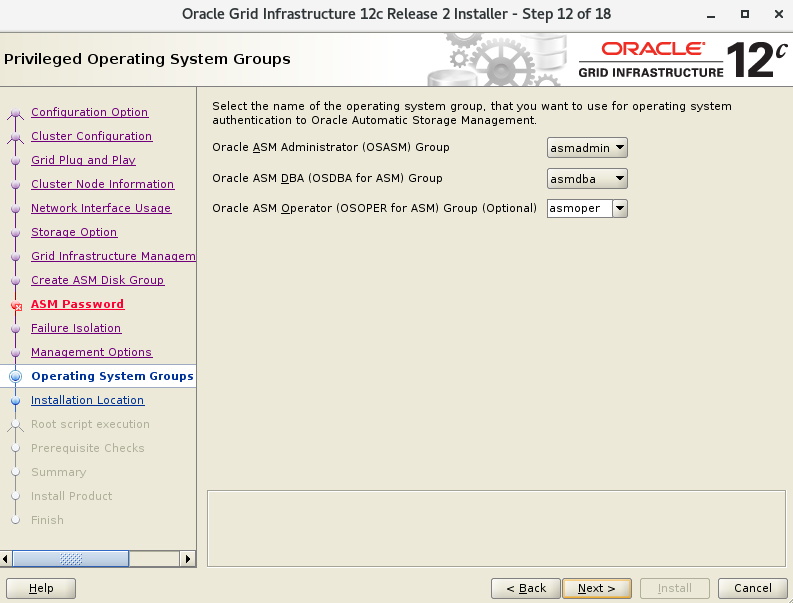Select Cluster Node Information step
The width and height of the screenshot is (793, 603).
pos(103,184)
